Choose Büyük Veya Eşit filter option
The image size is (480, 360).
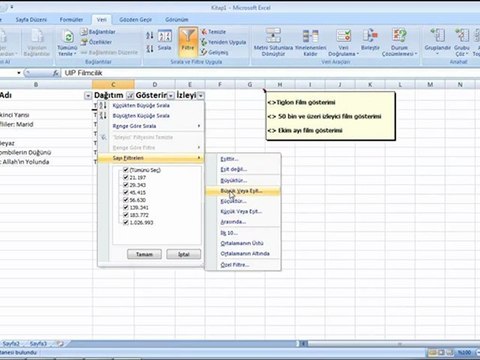coord(243,191)
